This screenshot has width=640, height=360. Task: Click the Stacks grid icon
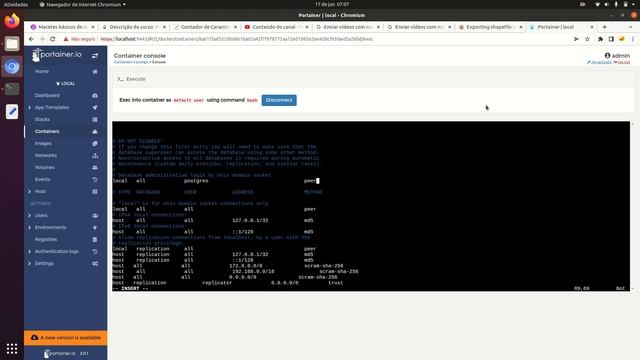95,120
